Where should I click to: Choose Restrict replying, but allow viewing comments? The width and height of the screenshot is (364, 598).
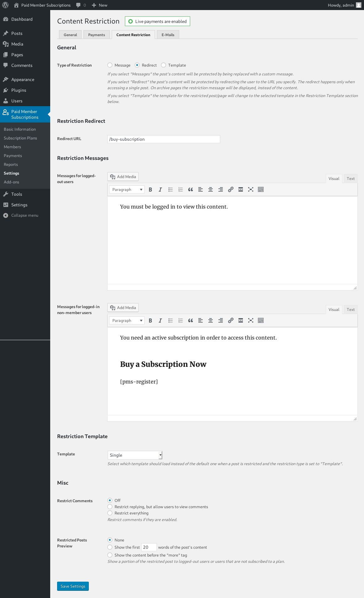(x=110, y=507)
